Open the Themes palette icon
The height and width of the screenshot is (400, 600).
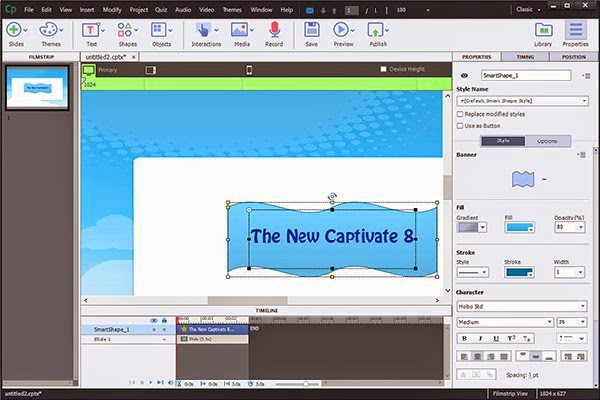(49, 30)
